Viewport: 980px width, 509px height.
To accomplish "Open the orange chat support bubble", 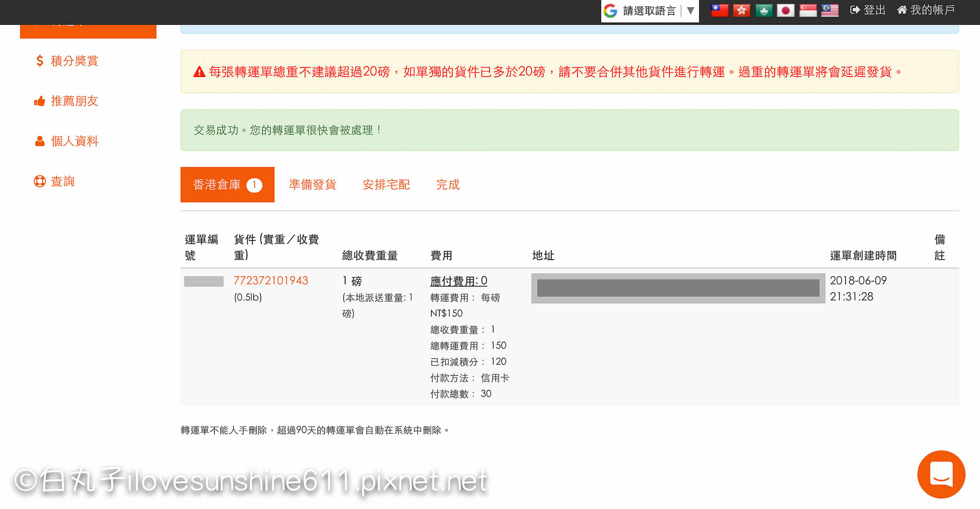I will click(941, 474).
